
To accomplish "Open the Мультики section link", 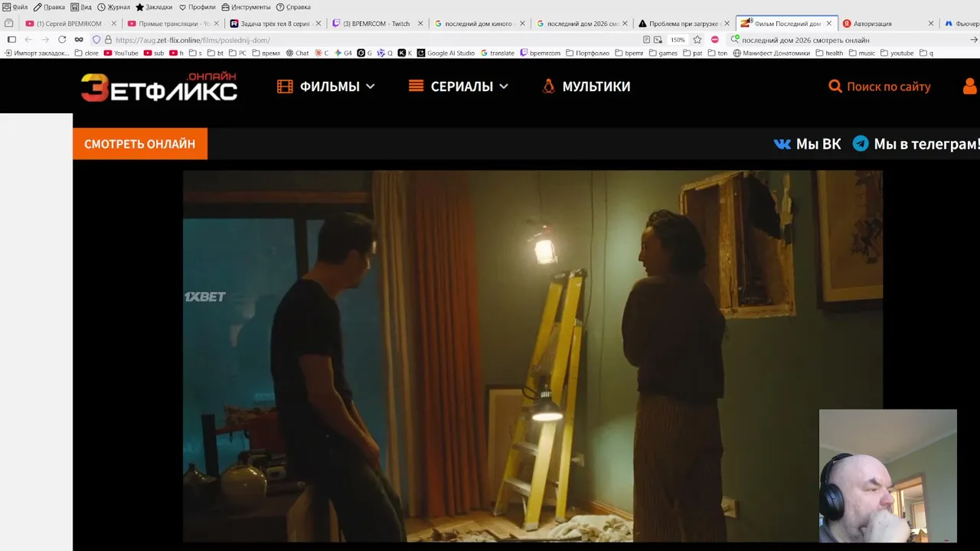I will tap(586, 86).
